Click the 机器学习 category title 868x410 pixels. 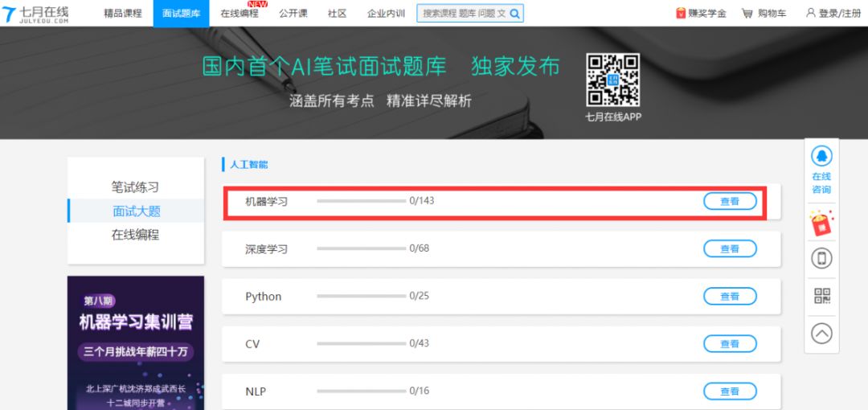[267, 202]
